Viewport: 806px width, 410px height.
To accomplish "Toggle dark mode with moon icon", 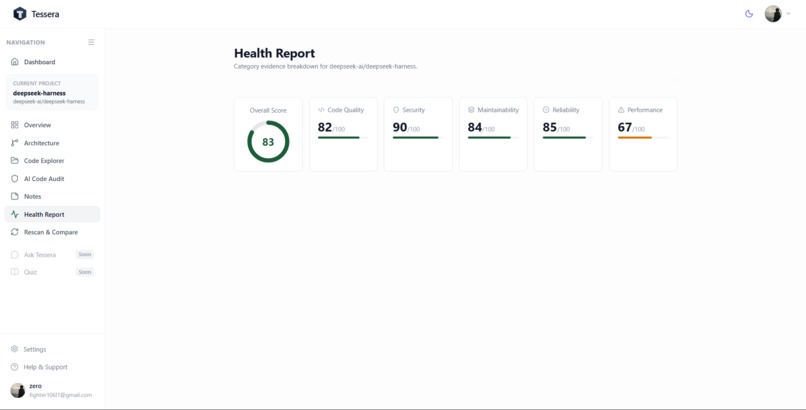I will (x=749, y=14).
